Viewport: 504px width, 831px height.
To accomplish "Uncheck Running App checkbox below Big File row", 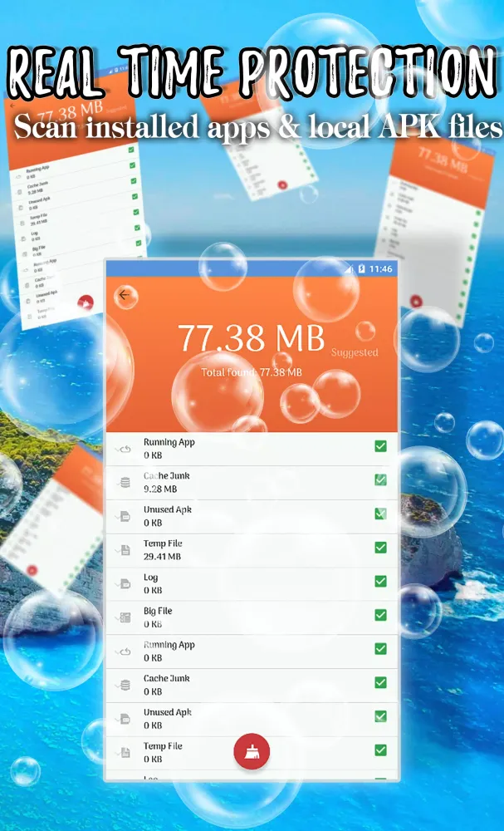I will [x=380, y=648].
